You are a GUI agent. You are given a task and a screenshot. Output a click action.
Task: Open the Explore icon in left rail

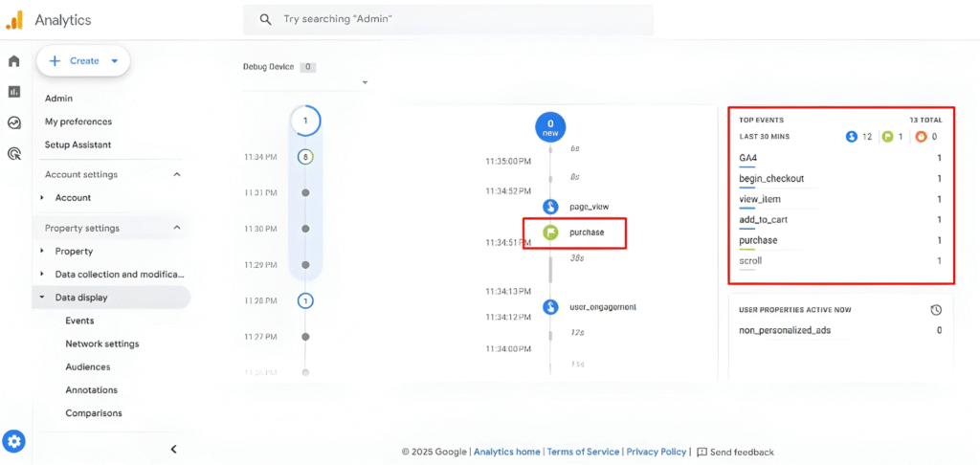[14, 122]
